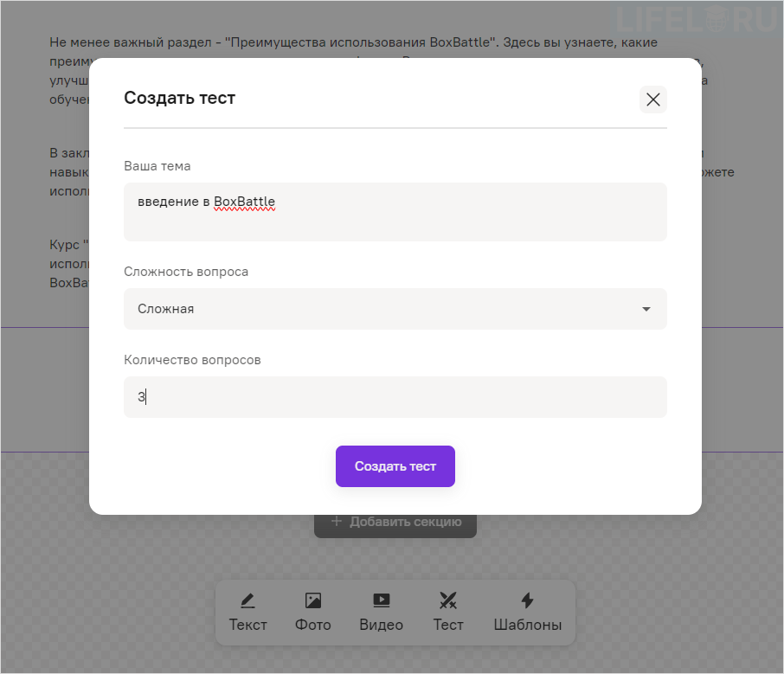Click the Добавить секцию button
The height and width of the screenshot is (674, 784).
tap(395, 522)
